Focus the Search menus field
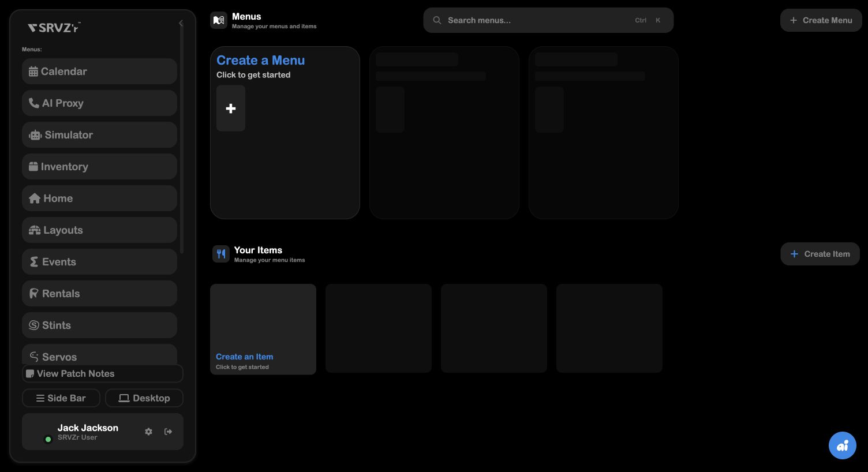The height and width of the screenshot is (472, 868). pyautogui.click(x=548, y=20)
